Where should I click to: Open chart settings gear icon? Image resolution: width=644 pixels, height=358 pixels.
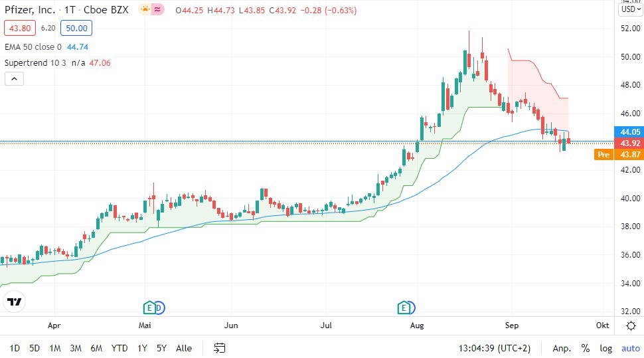631,326
